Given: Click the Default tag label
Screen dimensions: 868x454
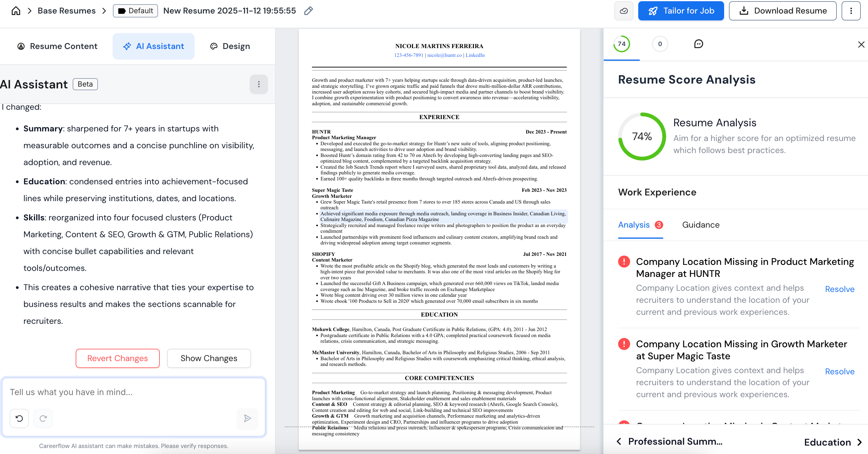Looking at the screenshot, I should point(135,11).
